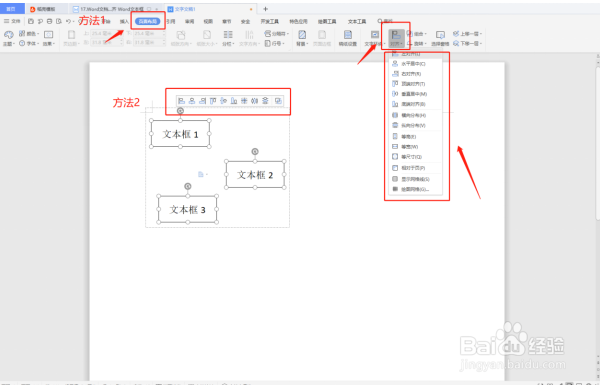
Task: Open the 主题 theme dropdown
Action: pyautogui.click(x=9, y=38)
